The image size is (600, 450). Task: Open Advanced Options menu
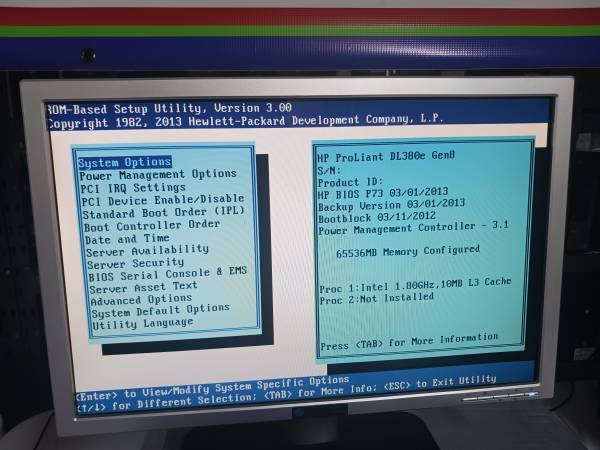[x=141, y=298]
